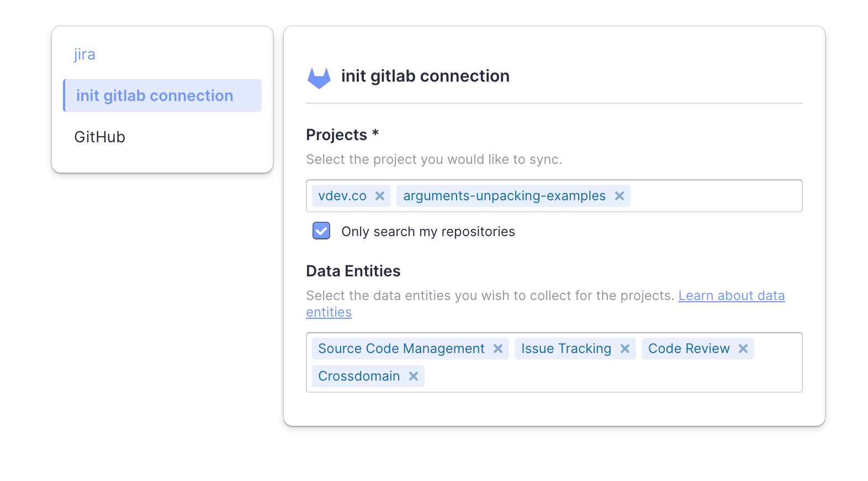Remove the Issue Tracking entity tag
Screen dimensions: 868x481
tap(625, 349)
